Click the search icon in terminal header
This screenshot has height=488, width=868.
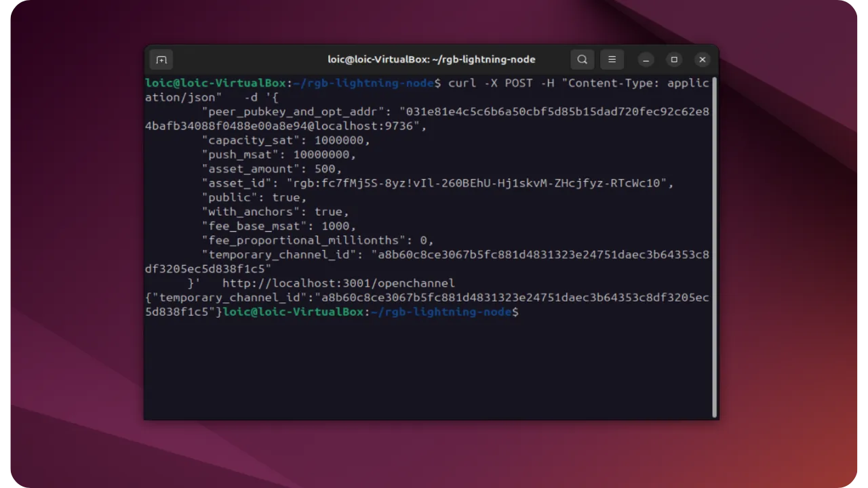[582, 60]
